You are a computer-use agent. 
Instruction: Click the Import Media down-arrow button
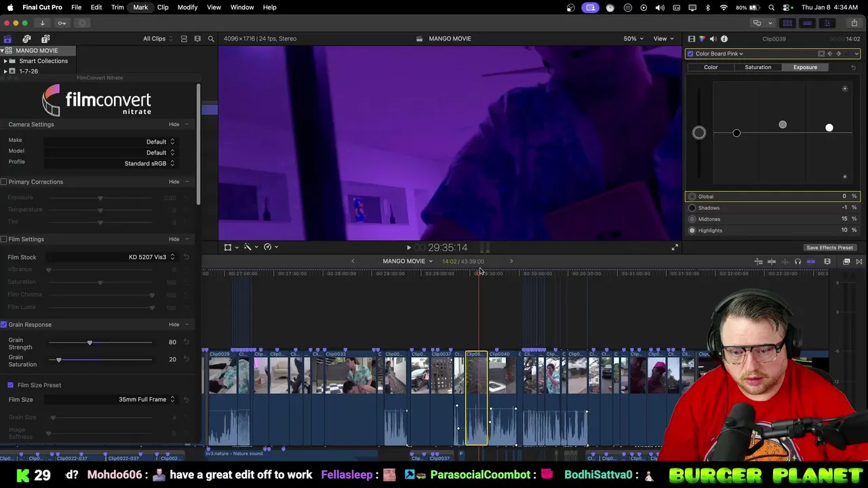[x=42, y=23]
